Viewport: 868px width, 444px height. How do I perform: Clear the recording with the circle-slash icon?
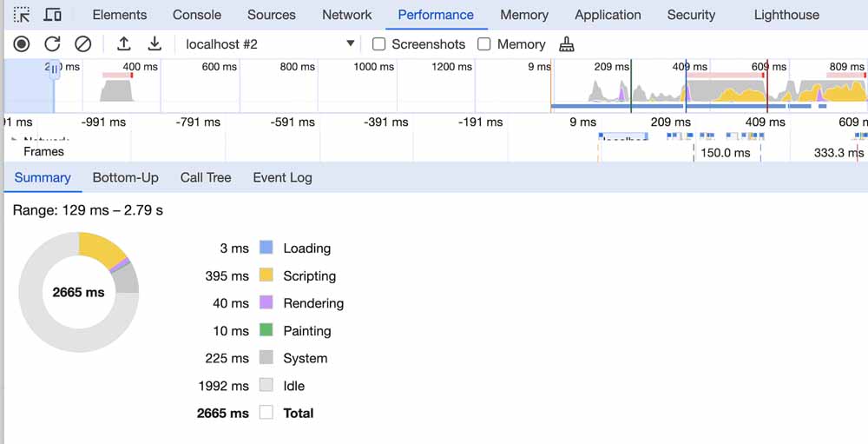(83, 43)
